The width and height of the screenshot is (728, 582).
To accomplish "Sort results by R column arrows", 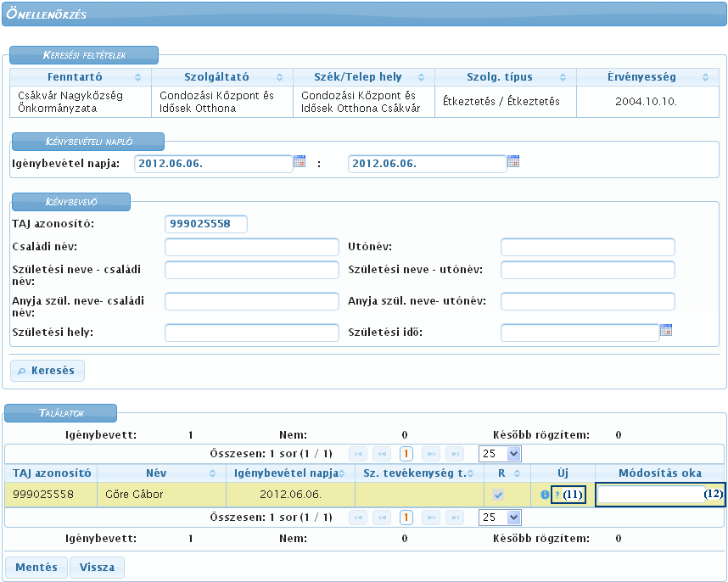I will point(517,473).
